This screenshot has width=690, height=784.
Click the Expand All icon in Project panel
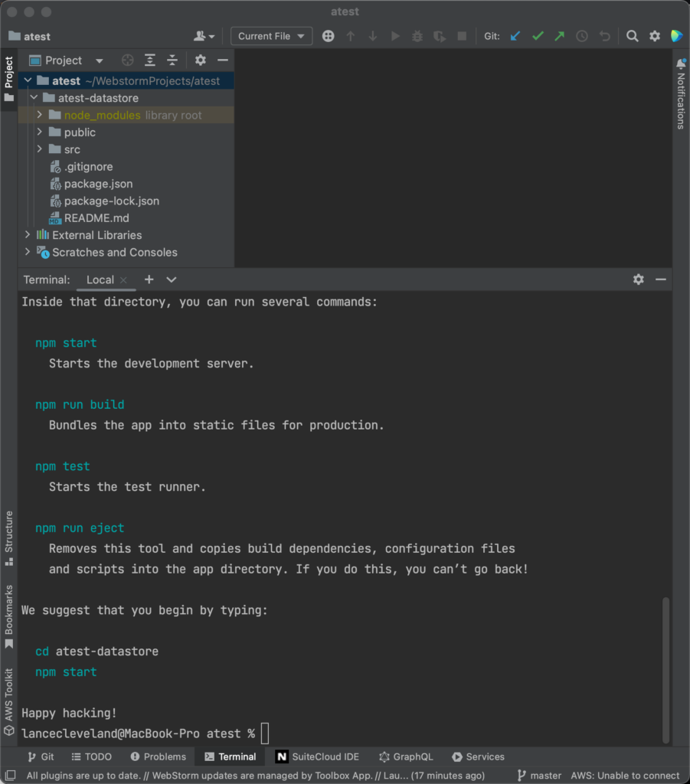click(150, 60)
